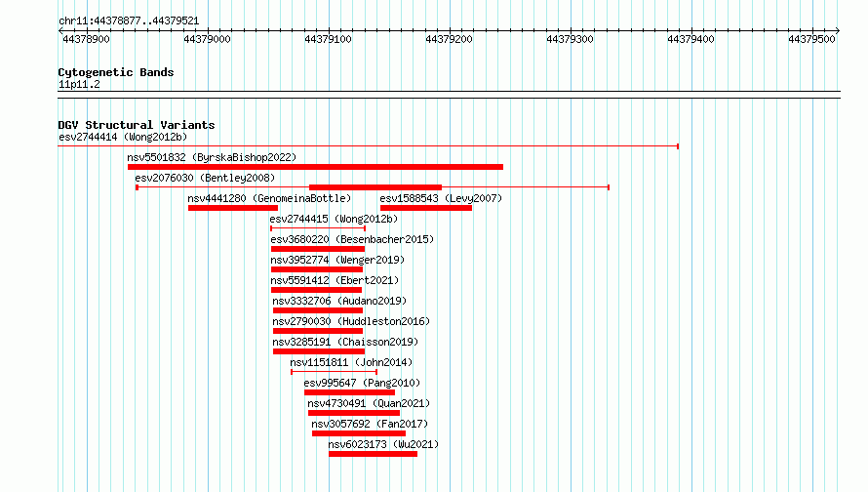Screen dimensions: 868x492
Task: Click the nsv2790030 red bar
Action: coord(318,331)
